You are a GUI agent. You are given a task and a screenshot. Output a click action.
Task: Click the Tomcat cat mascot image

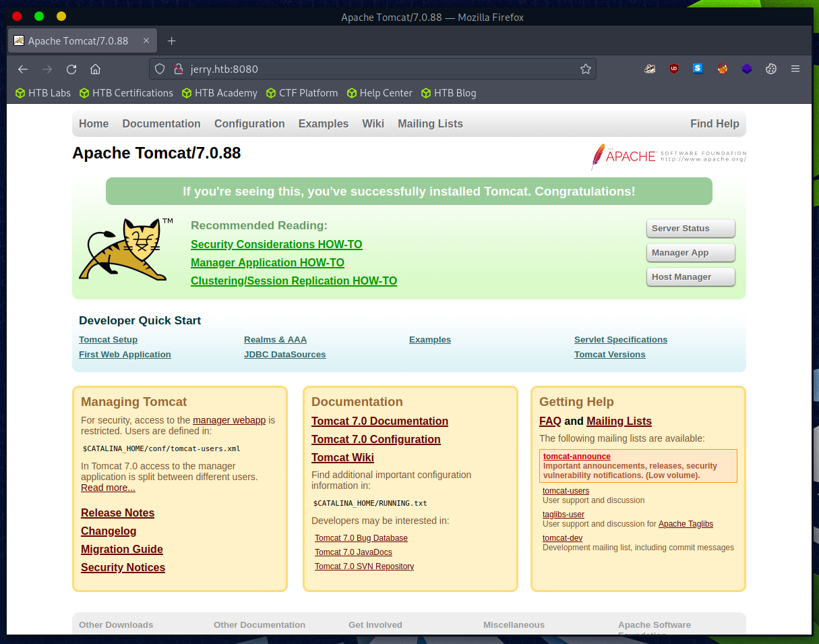point(126,249)
